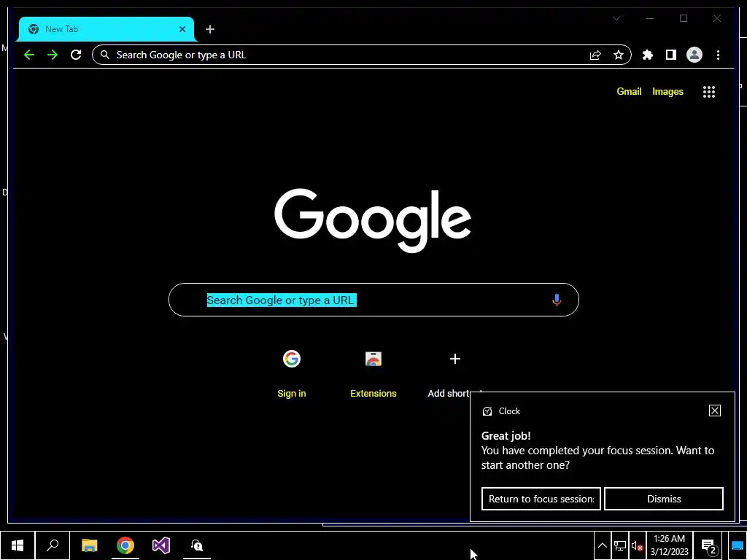
Task: Open the clock and date flyout
Action: 670,545
